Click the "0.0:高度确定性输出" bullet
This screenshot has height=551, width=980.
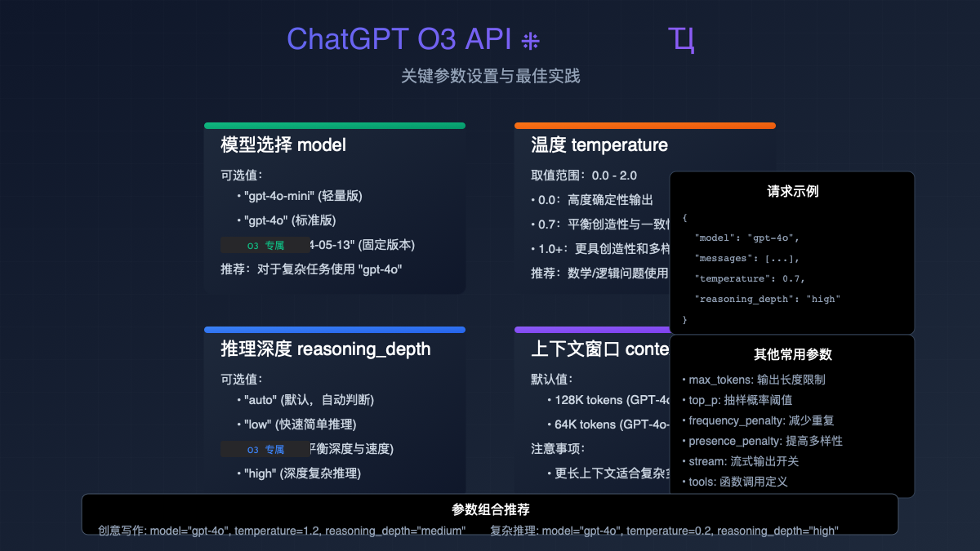(x=592, y=200)
